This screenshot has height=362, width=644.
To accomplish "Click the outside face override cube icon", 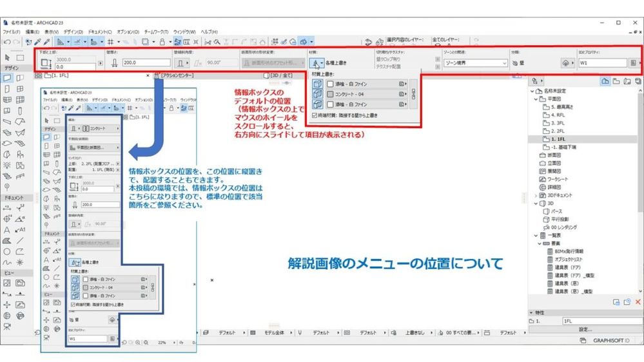I will pos(317,84).
